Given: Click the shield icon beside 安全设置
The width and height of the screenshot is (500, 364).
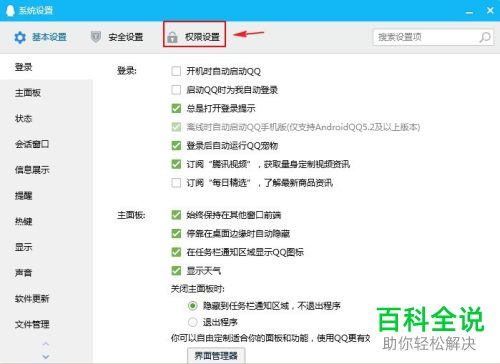Looking at the screenshot, I should coord(96,37).
